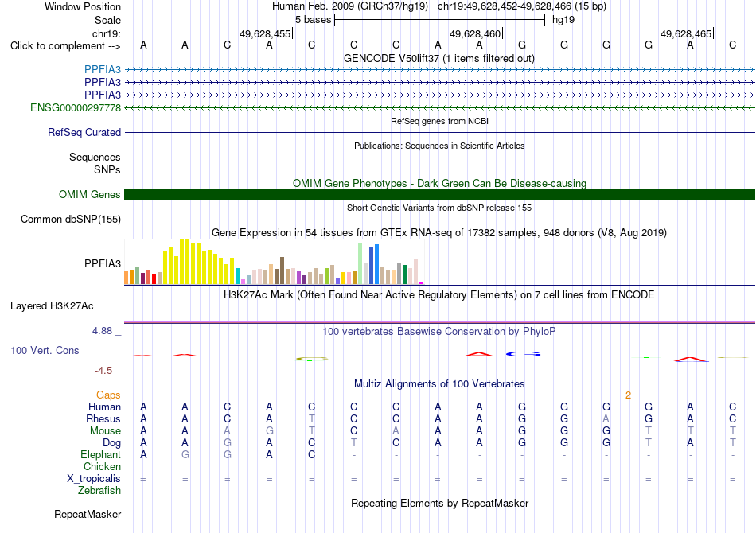This screenshot has width=756, height=533.
Task: Open the "RefSeq genes from NCBI" track title
Action: coord(439,121)
